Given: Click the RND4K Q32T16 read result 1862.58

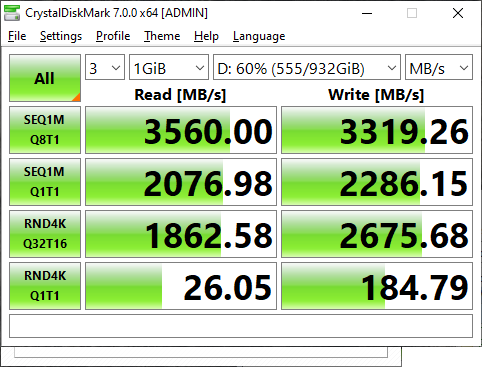Looking at the screenshot, I should point(181,234).
